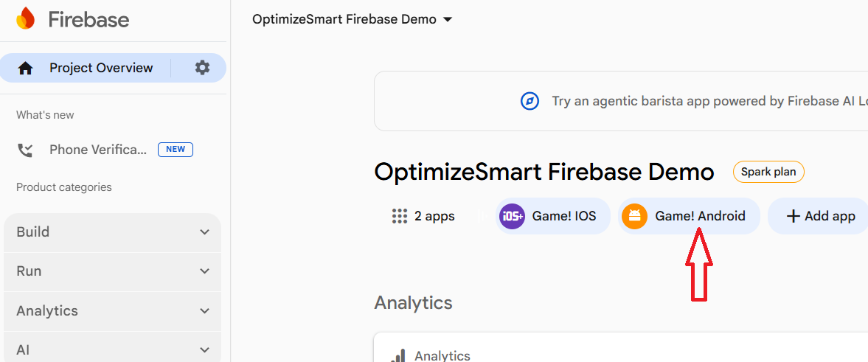Select Project Overview in sidebar

click(x=101, y=69)
